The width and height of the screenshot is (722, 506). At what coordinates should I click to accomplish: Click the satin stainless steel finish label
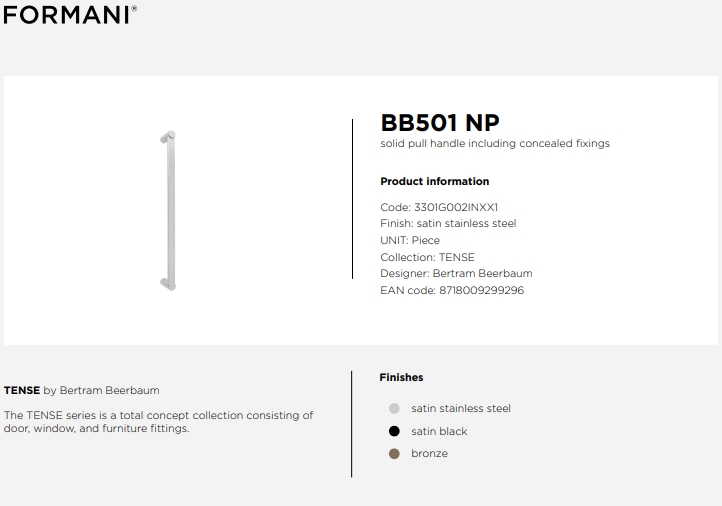pos(461,408)
